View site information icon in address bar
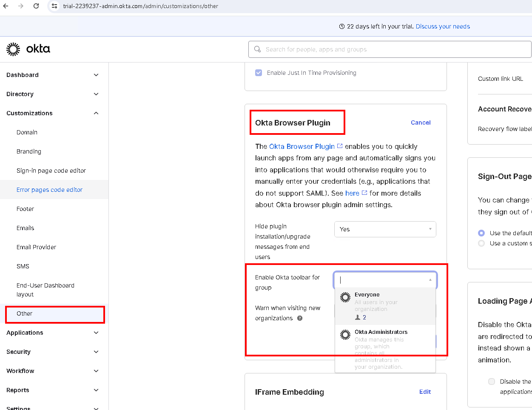The image size is (532, 410). 54,6
